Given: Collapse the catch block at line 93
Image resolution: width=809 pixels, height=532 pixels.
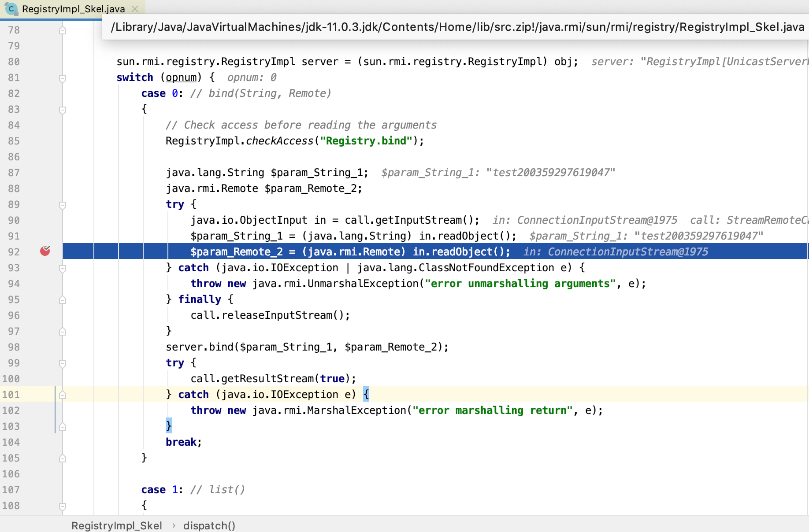Looking at the screenshot, I should pyautogui.click(x=63, y=269).
